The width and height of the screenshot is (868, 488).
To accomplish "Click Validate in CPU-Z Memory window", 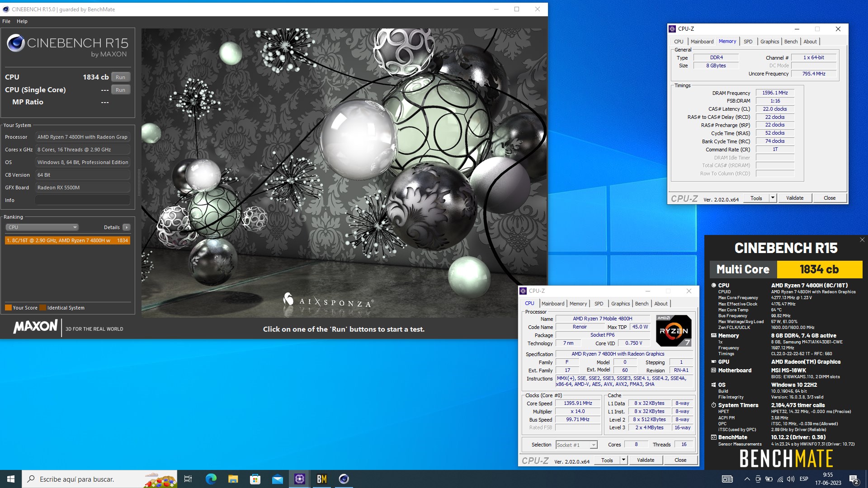I will (x=795, y=198).
